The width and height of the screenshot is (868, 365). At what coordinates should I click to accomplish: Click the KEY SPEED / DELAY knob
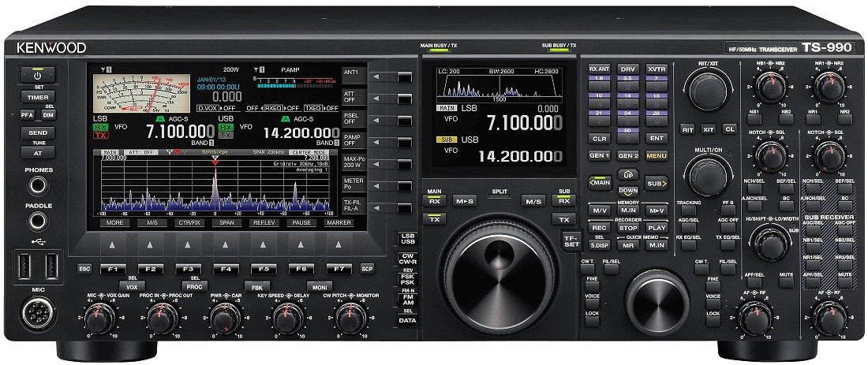click(x=288, y=318)
